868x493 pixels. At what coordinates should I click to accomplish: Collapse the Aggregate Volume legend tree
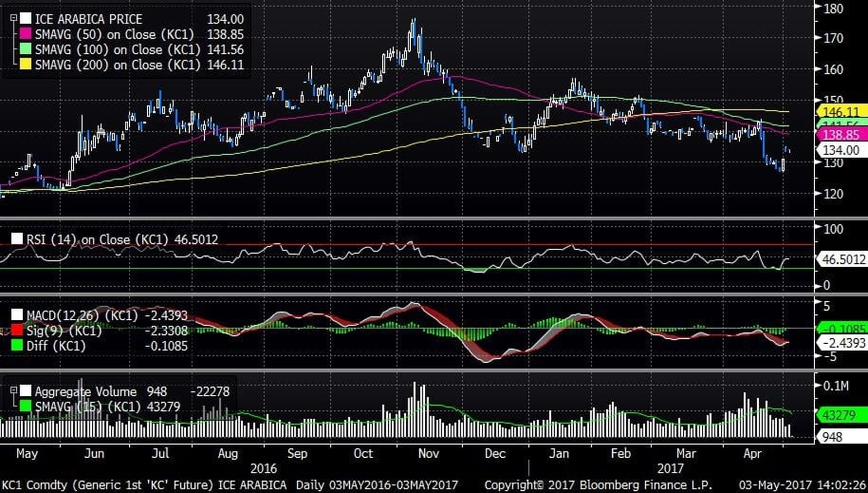[14, 390]
